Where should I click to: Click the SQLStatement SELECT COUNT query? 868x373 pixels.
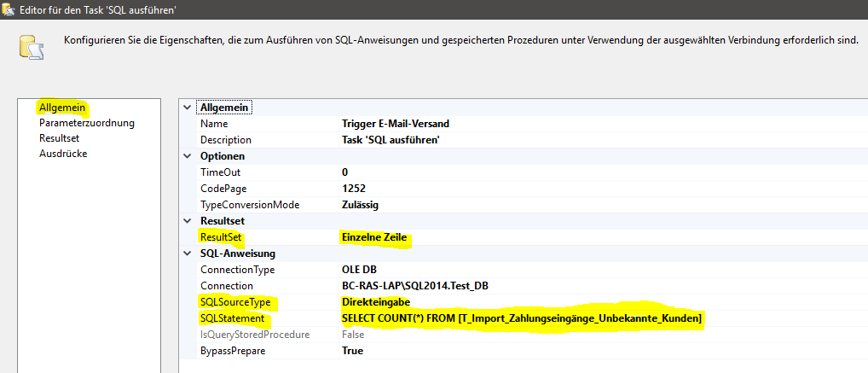tap(522, 318)
